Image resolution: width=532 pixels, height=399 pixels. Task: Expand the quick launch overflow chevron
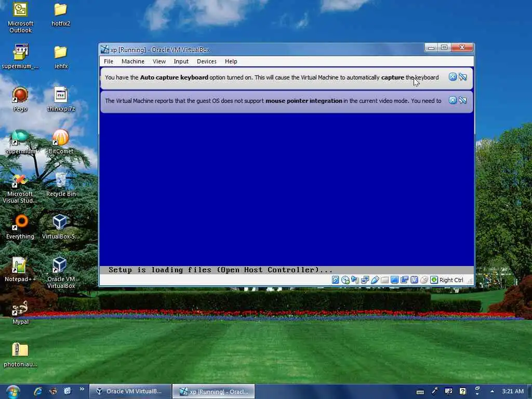point(82,389)
